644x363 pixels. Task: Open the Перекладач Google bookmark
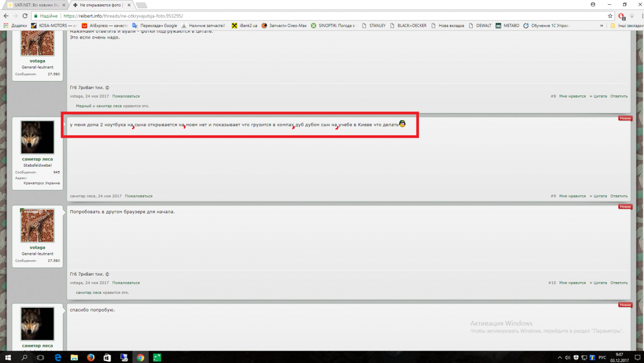[x=155, y=25]
